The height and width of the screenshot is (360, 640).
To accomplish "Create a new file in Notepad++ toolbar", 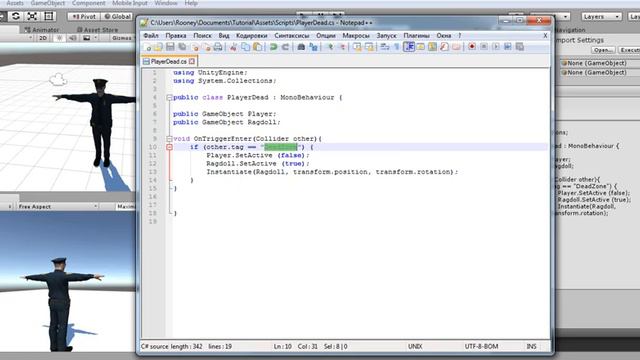I will coord(148,47).
